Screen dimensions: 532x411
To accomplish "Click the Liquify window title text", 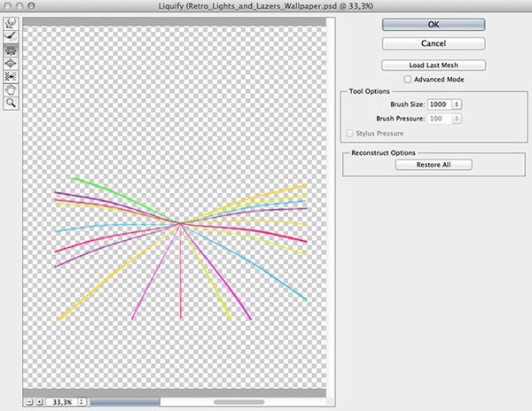I will 266,6.
